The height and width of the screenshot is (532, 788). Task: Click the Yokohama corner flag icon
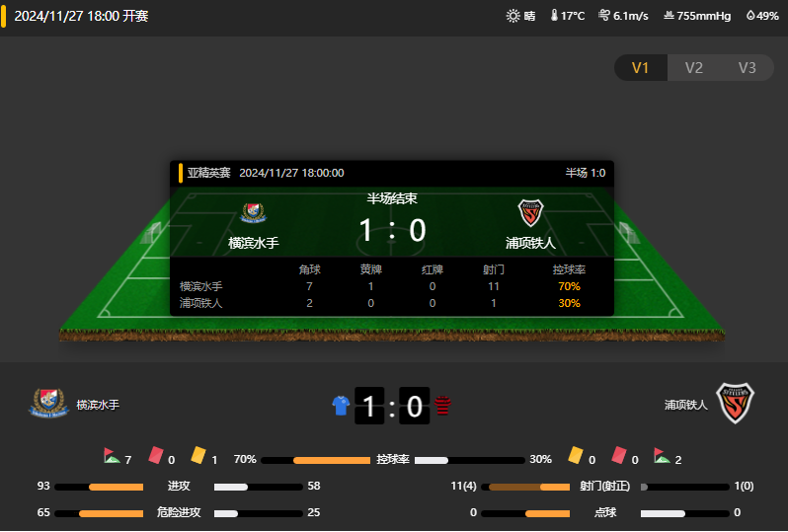pyautogui.click(x=111, y=456)
